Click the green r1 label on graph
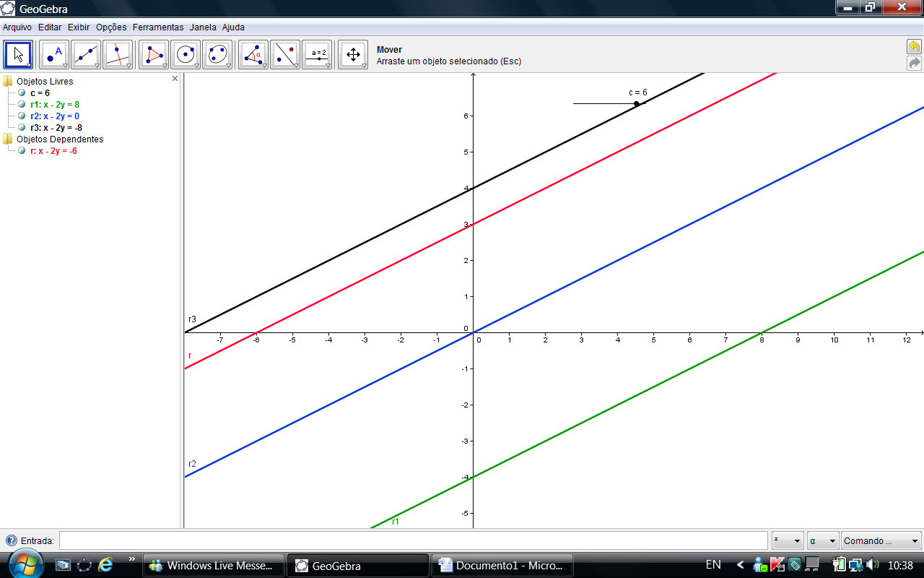The height and width of the screenshot is (578, 924). (396, 522)
